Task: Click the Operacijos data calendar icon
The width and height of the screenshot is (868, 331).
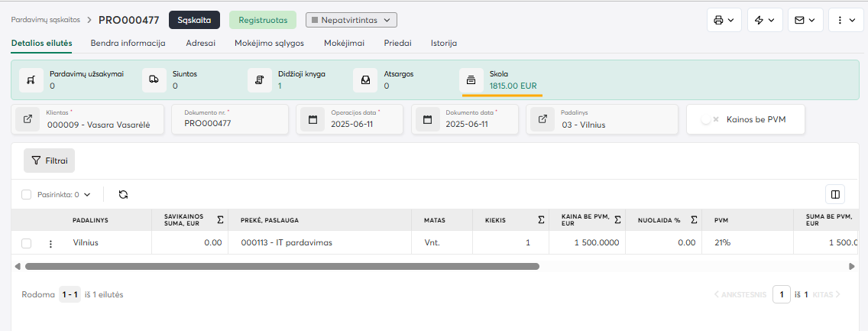Action: [x=313, y=119]
